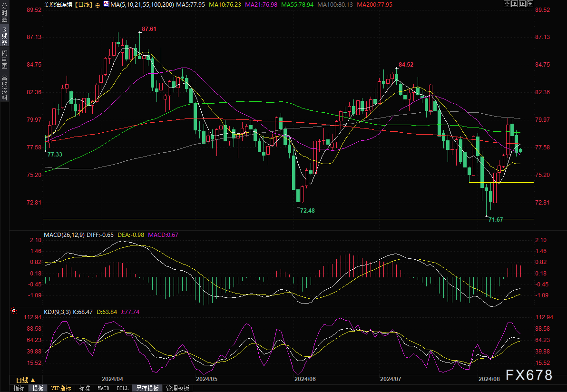This screenshot has width=567, height=392.
Task: Click the exit-right arrow icon at top right
Action: (x=530, y=4)
